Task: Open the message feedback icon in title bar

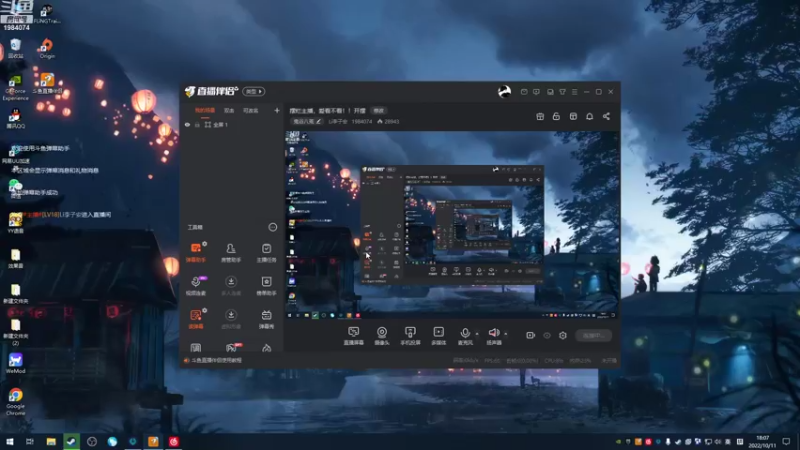Action: (x=536, y=92)
